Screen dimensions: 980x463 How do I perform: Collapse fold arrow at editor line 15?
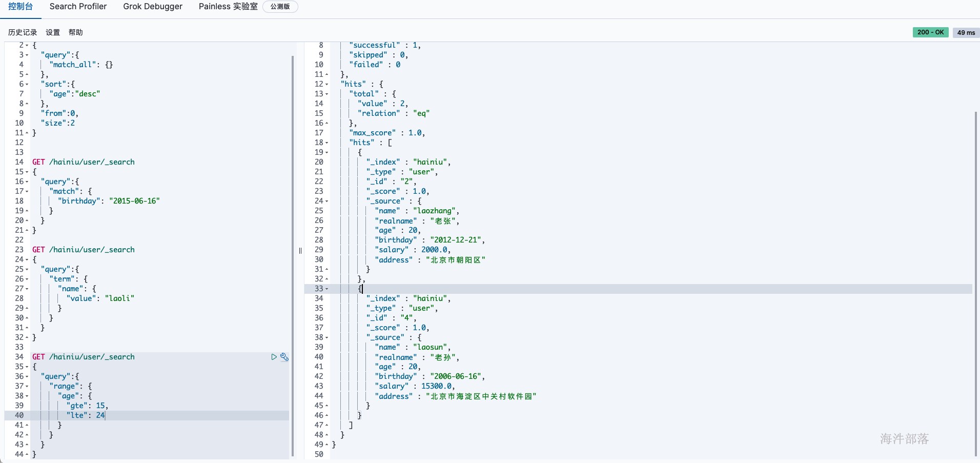coord(27,172)
